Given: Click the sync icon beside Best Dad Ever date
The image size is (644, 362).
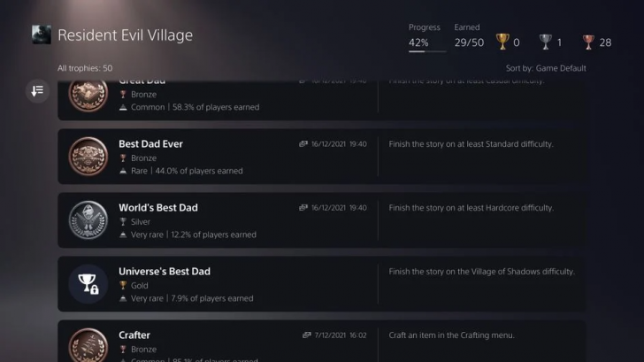Looking at the screenshot, I should 303,144.
